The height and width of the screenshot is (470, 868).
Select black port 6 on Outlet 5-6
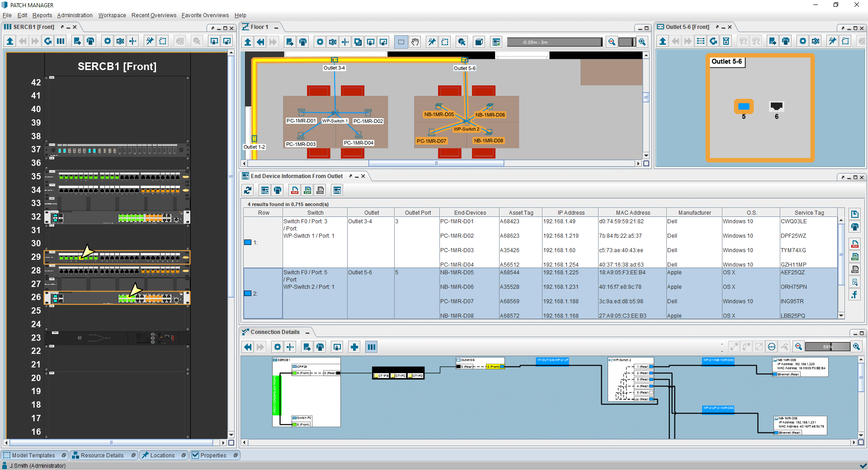tap(776, 106)
